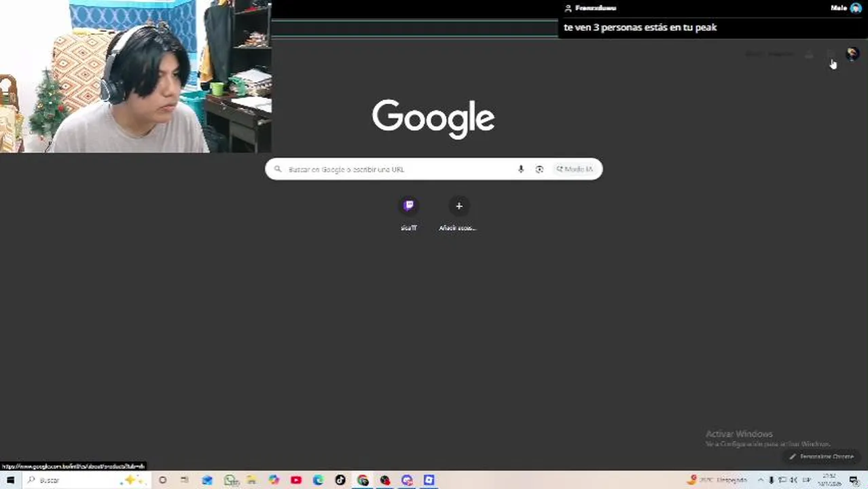Click the chat username beside person icon

tap(596, 8)
